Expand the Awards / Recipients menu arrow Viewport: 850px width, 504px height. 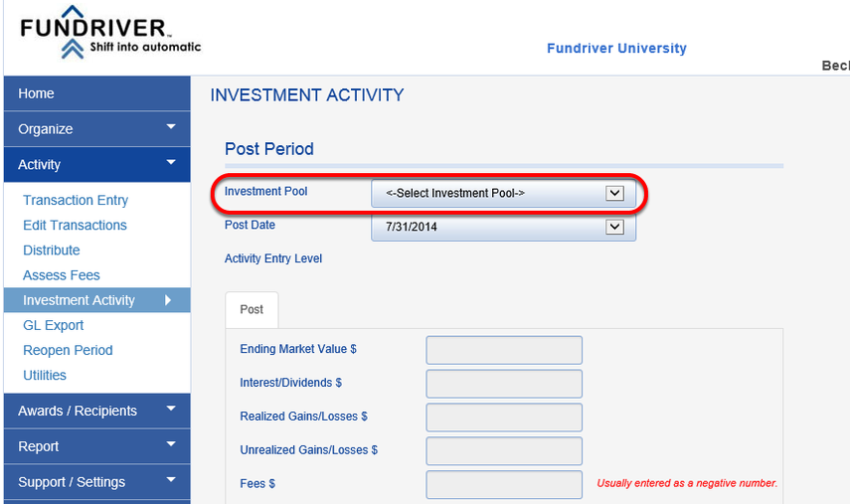171,409
